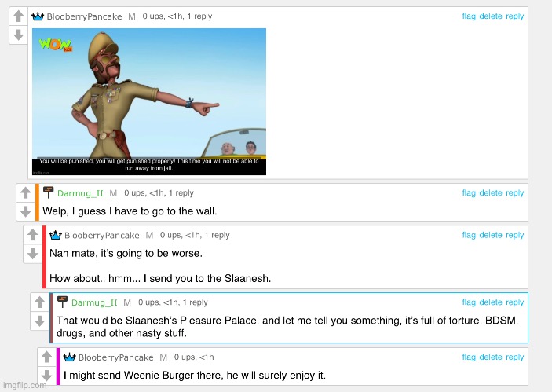The height and width of the screenshot is (392, 552).
Task: Downvote BlooberryPancake's image comment
Action: tap(19, 35)
